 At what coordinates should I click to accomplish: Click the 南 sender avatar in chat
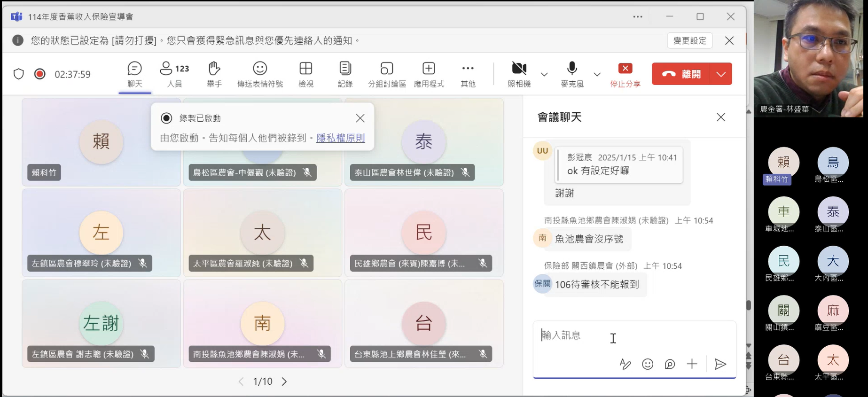coord(542,238)
